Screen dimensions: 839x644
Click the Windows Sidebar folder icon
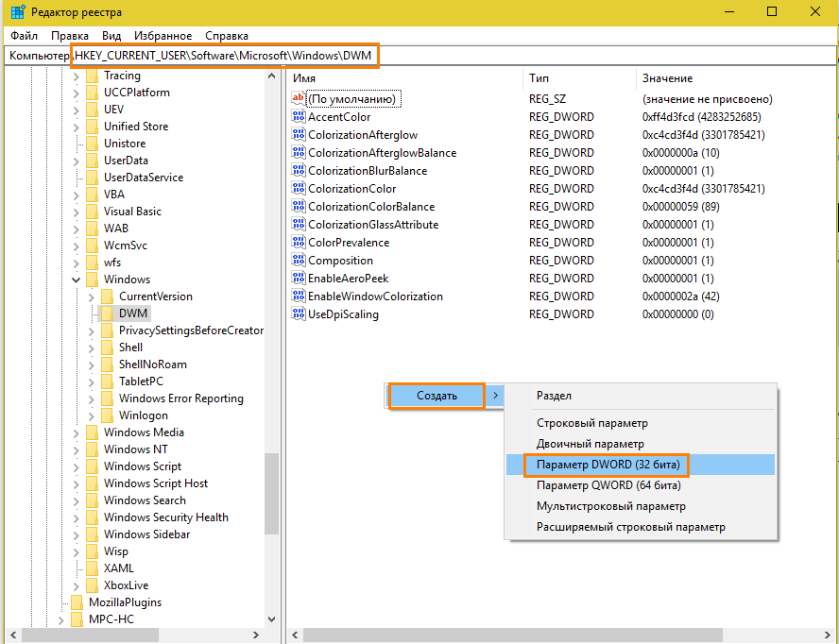click(92, 534)
